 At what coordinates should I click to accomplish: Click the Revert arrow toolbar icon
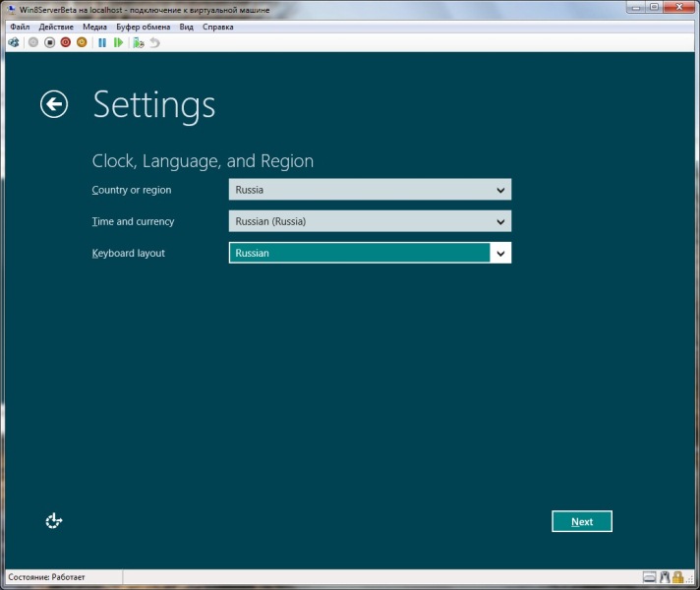(154, 43)
